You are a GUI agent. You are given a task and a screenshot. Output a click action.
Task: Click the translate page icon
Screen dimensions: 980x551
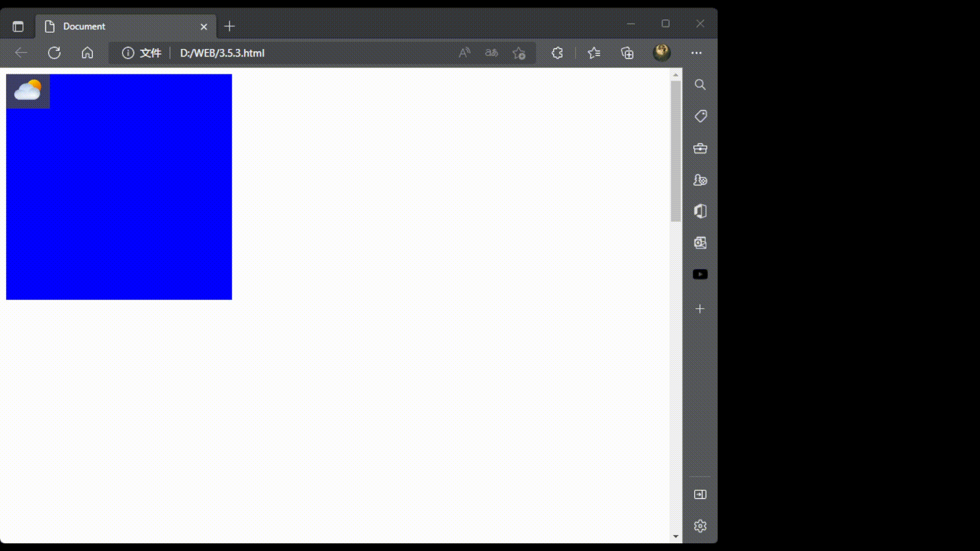491,53
